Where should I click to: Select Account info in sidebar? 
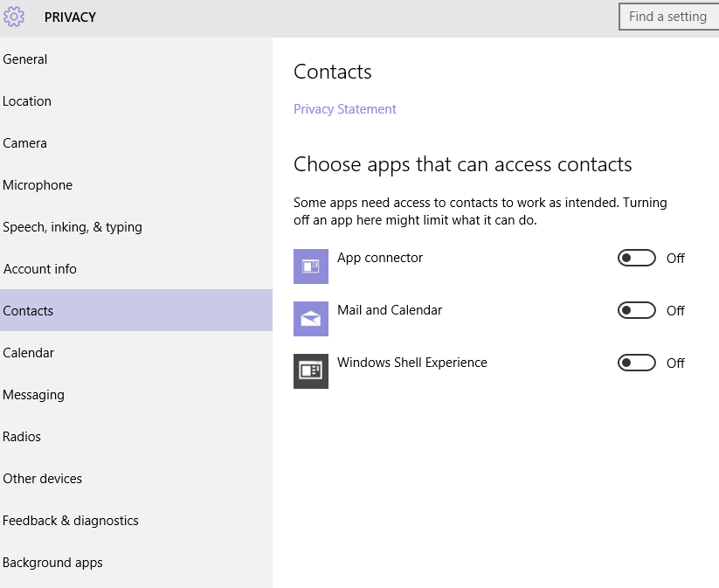point(136,269)
